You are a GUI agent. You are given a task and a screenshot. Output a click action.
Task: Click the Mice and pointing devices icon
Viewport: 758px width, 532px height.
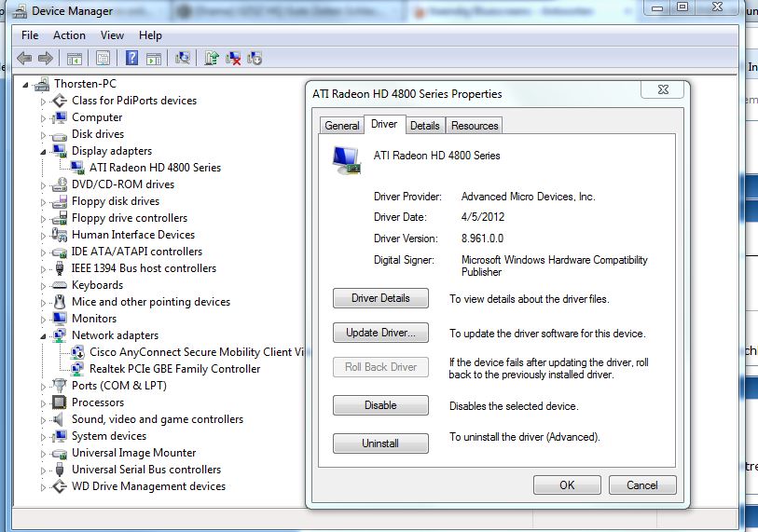60,302
